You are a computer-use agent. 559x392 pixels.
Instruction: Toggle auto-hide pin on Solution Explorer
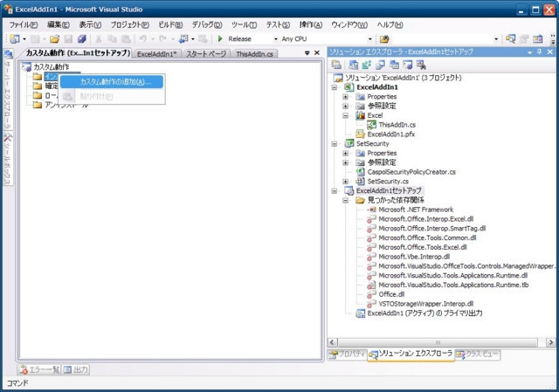tap(540, 52)
